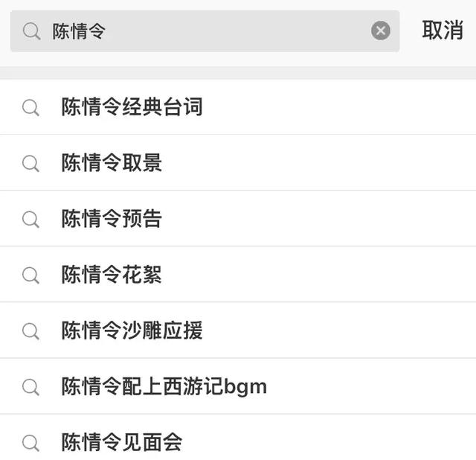Choose the 陈情令预告 suggestion
The image size is (476, 460).
112,219
